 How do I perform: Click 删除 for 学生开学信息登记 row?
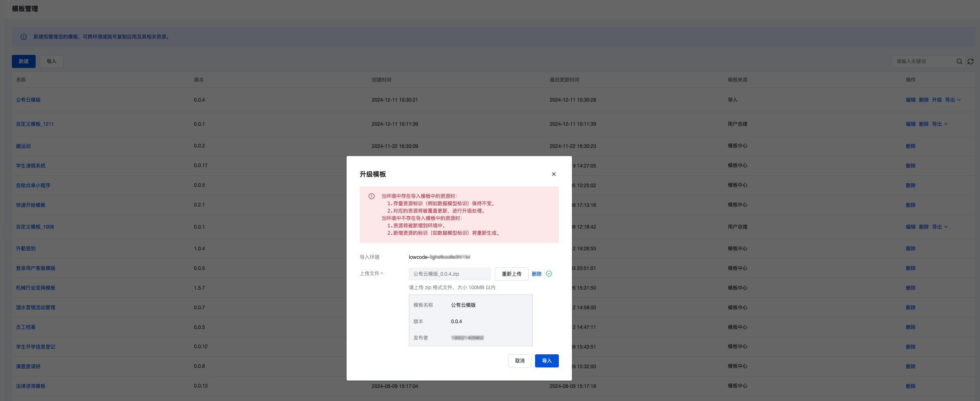910,347
